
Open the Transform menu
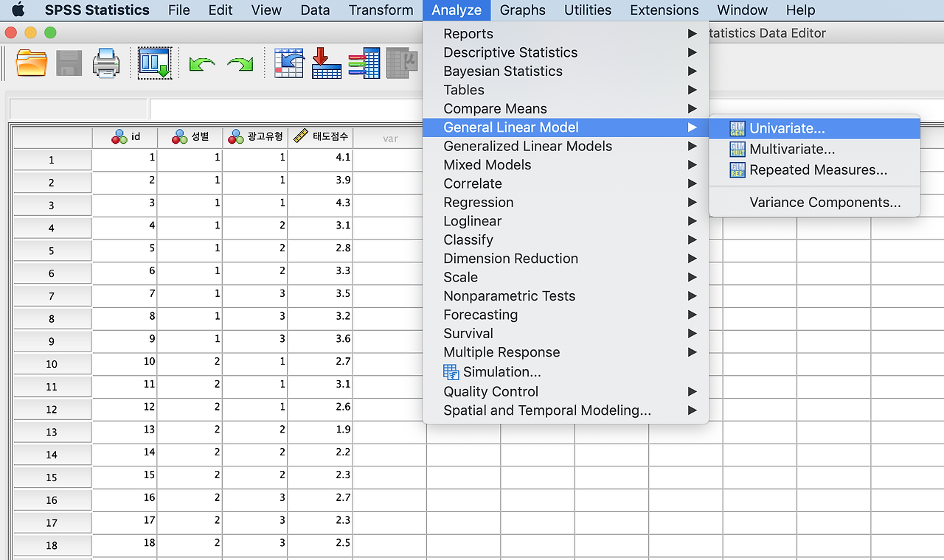click(x=381, y=10)
